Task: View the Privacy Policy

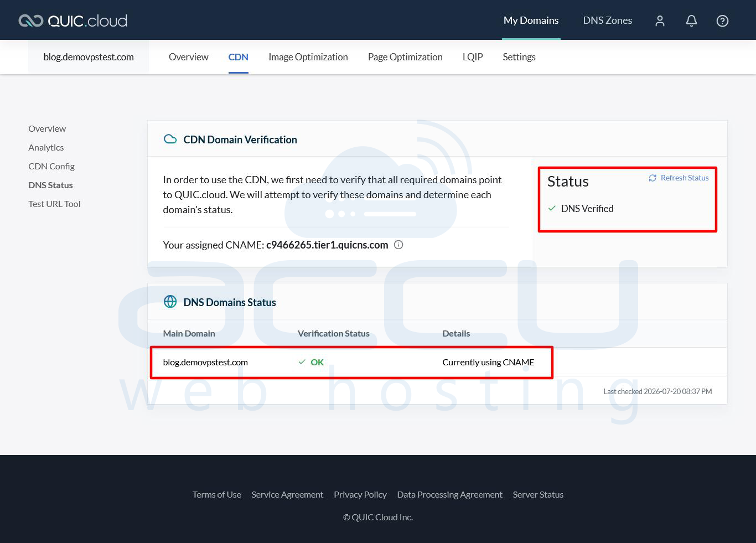Action: [x=360, y=494]
